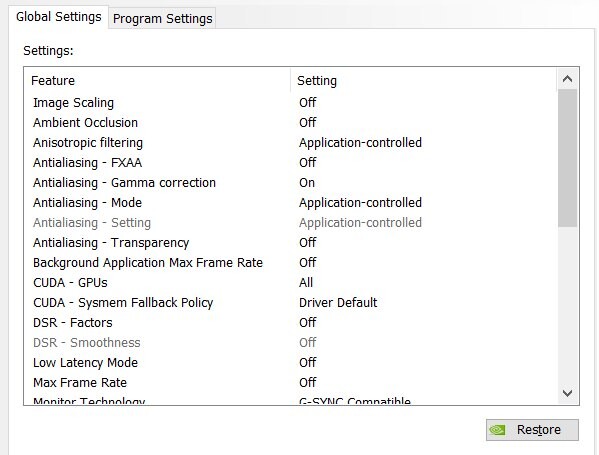Open Anisotropic filtering Application-controlled value
Viewport: 599px width, 455px height.
[x=360, y=142]
